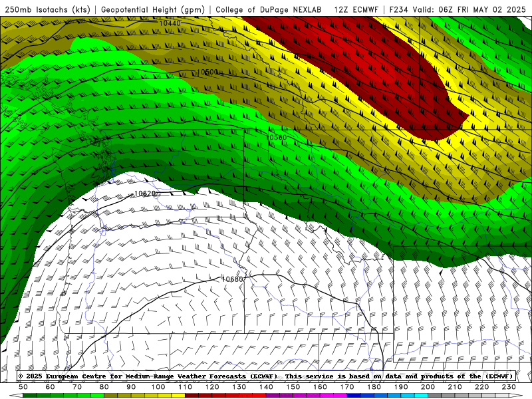Screen dimensions: 532x399
Task: Click the 10560 height contour label
Action: click(x=277, y=138)
